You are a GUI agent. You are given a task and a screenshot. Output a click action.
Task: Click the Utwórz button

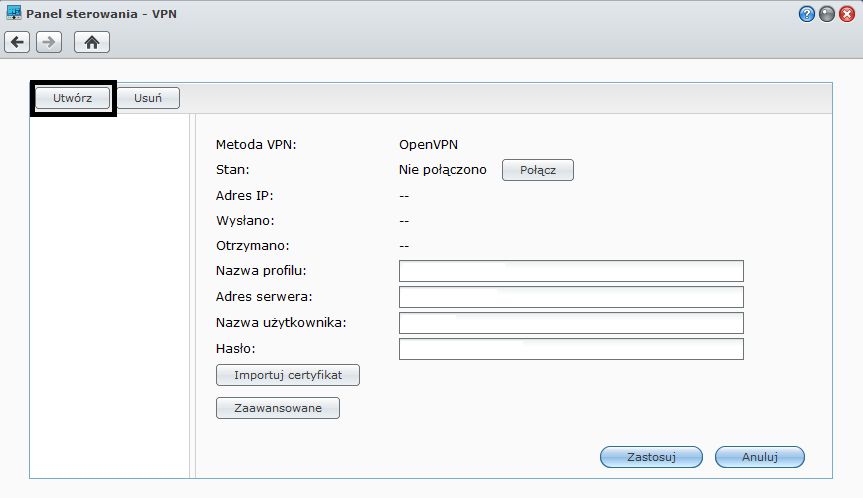73,98
